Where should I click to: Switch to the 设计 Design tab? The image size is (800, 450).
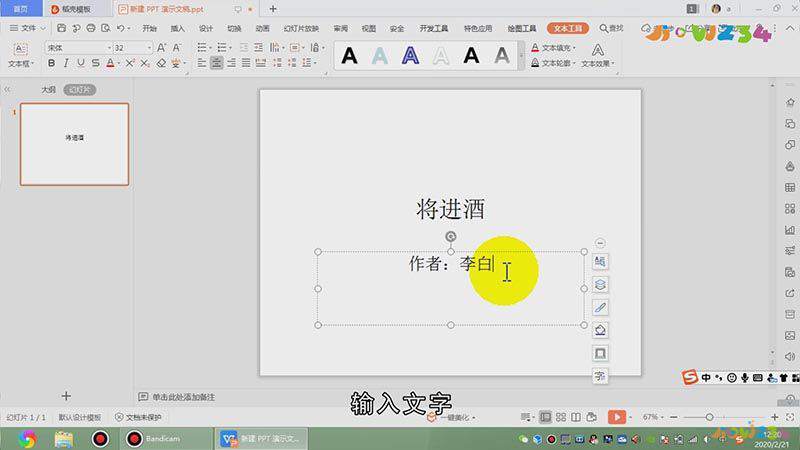tap(206, 29)
